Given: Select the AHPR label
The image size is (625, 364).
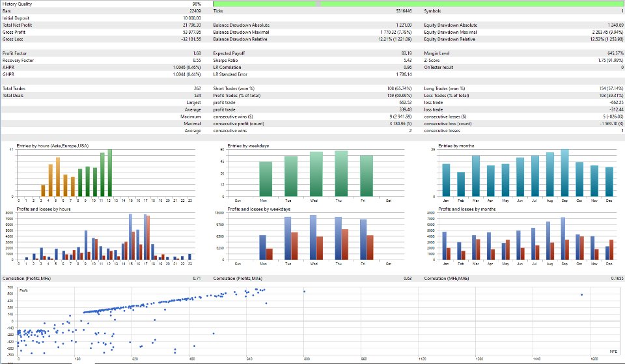Looking at the screenshot, I should click(8, 67).
